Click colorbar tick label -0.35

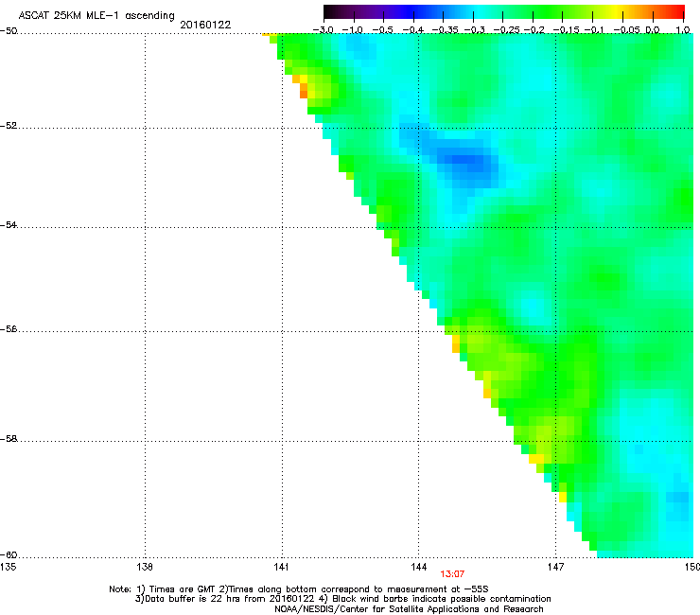click(446, 30)
